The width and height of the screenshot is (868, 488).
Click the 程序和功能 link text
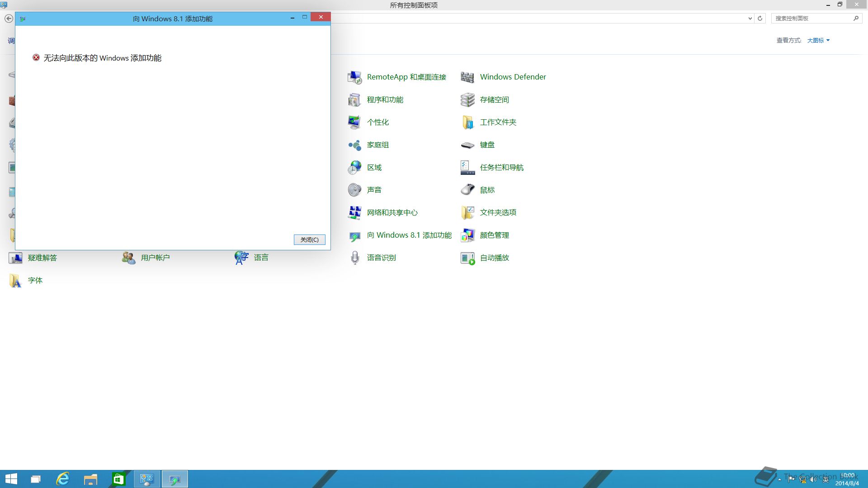[x=385, y=100]
